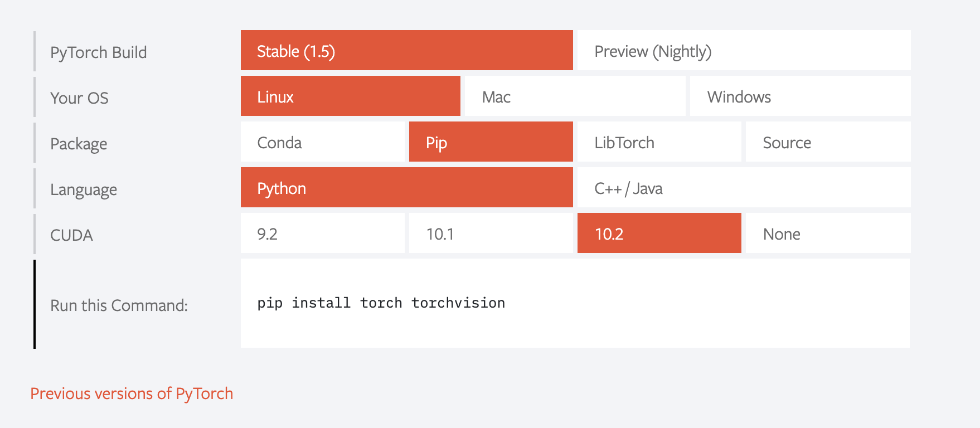Select CUDA version 10.2

[659, 233]
